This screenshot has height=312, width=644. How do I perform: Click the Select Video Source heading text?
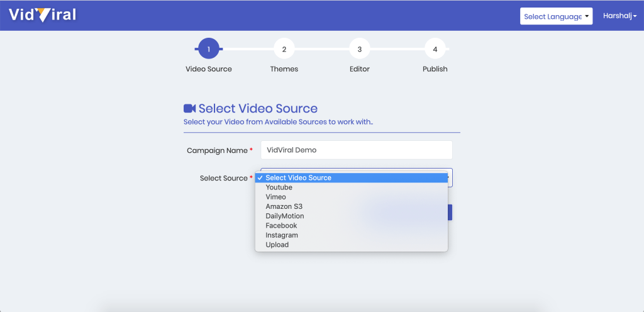(x=258, y=108)
